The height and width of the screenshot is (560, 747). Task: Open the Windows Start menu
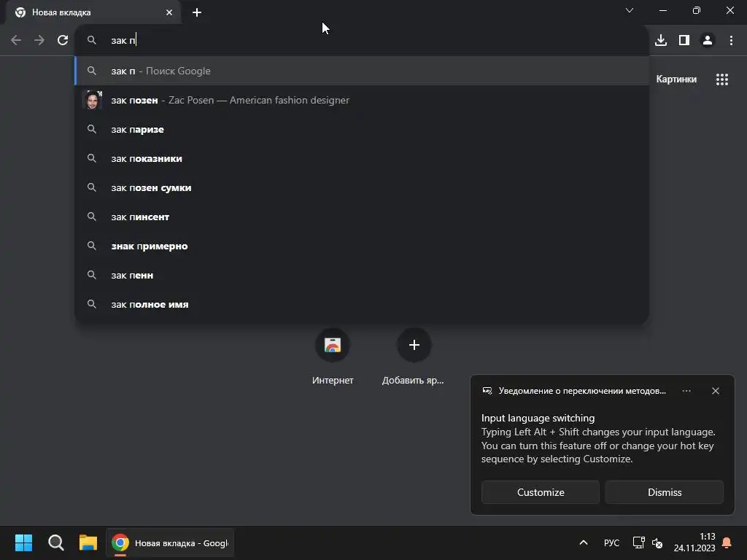[23, 542]
